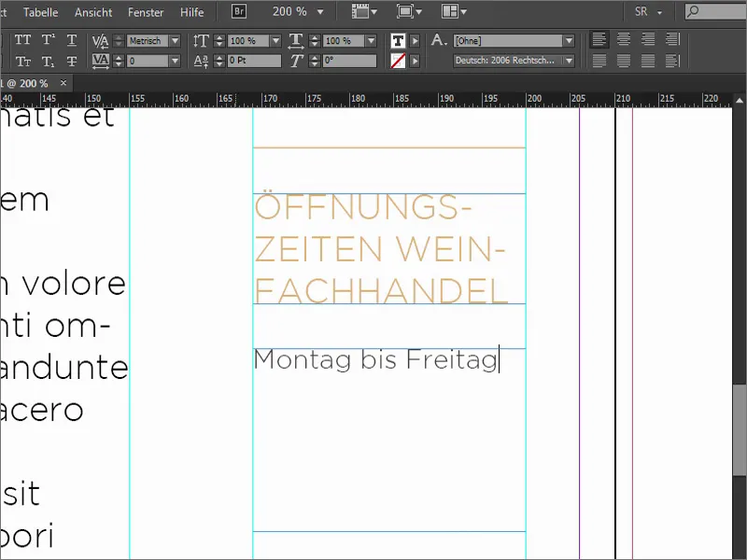
Task: Step the Baseline Shift stepper arrows
Action: click(219, 61)
